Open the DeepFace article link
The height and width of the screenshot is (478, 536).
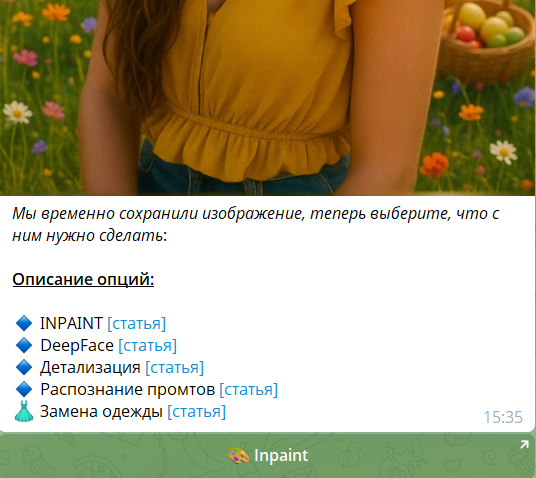tap(148, 345)
